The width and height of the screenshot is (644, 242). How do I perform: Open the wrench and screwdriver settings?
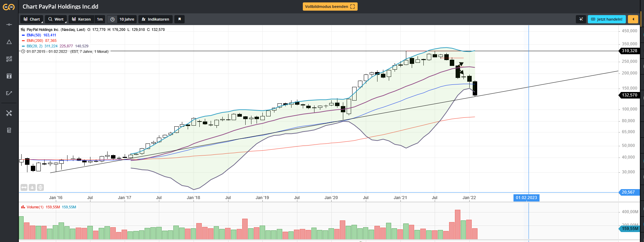tap(9, 113)
